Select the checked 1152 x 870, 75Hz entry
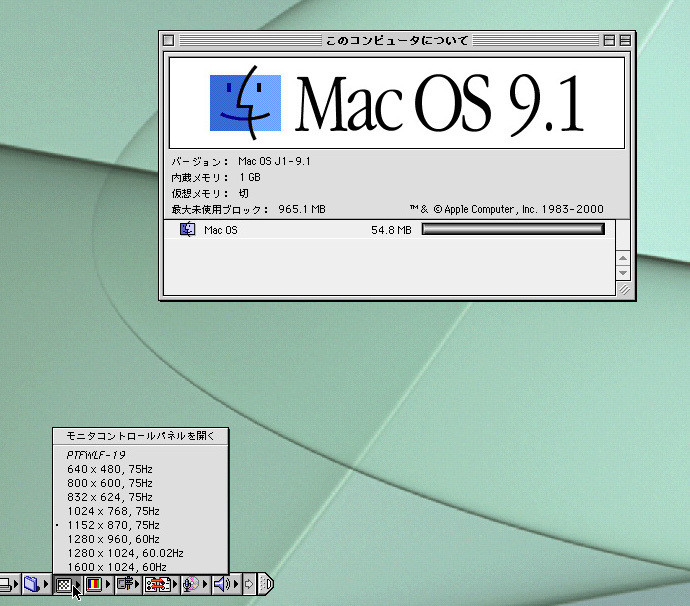The width and height of the screenshot is (690, 606). point(140,525)
